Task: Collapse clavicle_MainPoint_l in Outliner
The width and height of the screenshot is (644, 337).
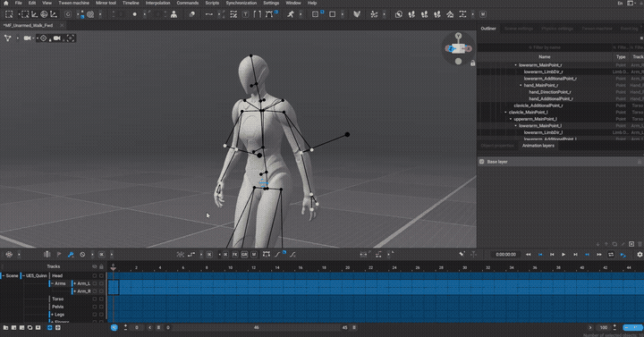Action: click(x=506, y=112)
